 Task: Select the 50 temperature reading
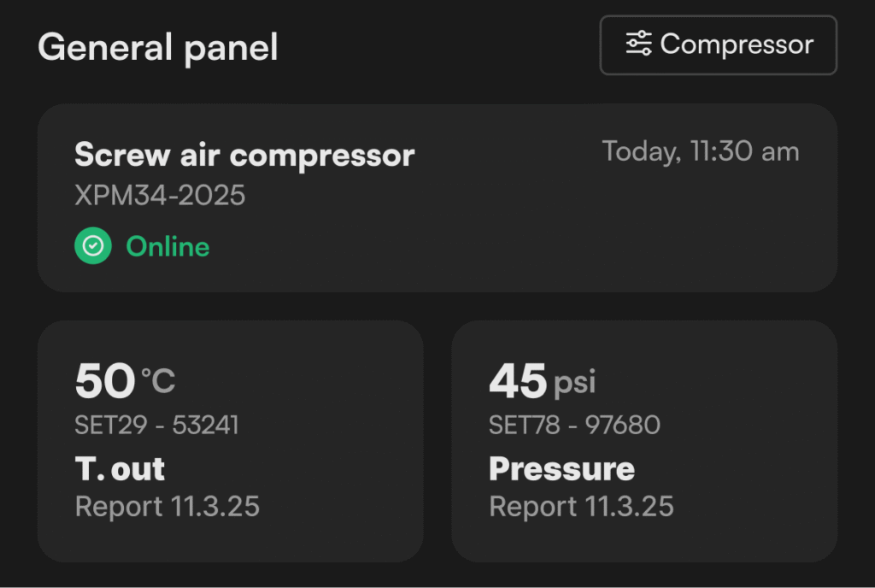point(105,381)
